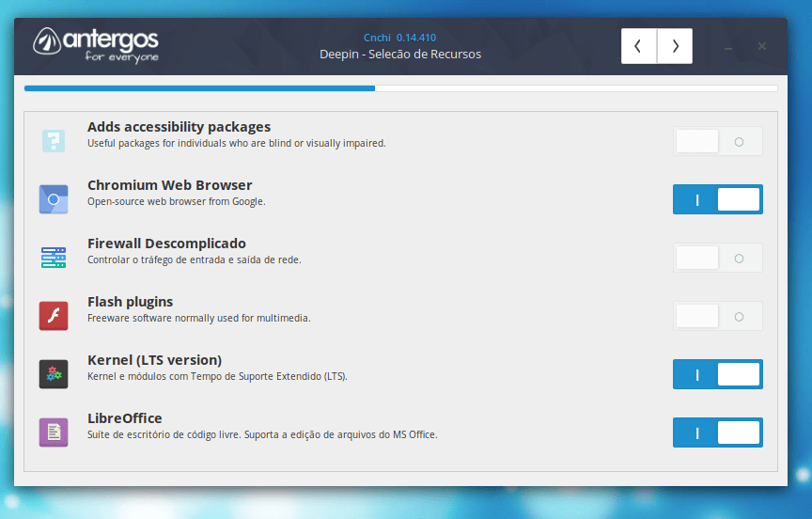Minimize the Cnchi installer window

pyautogui.click(x=728, y=47)
